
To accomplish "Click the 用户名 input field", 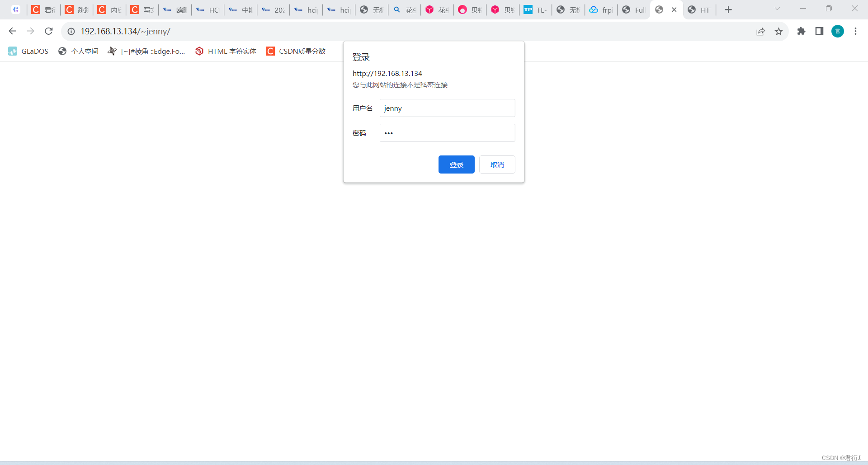I will point(447,108).
